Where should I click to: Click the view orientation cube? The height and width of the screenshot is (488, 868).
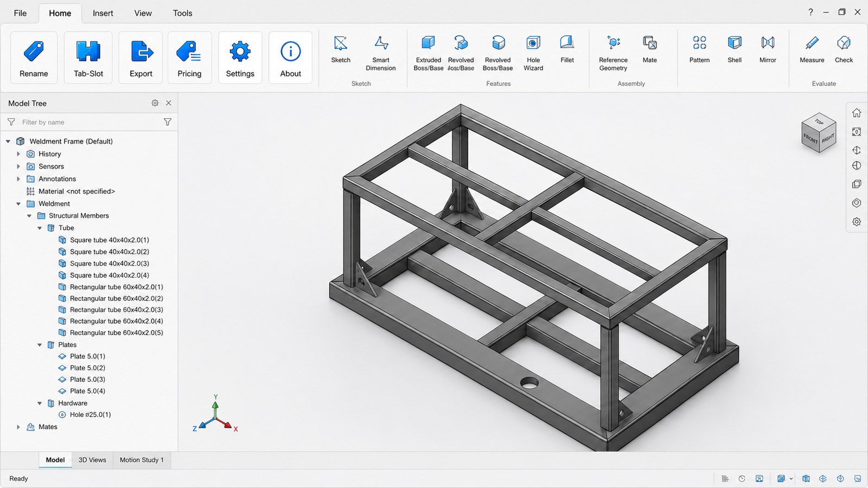click(x=819, y=133)
